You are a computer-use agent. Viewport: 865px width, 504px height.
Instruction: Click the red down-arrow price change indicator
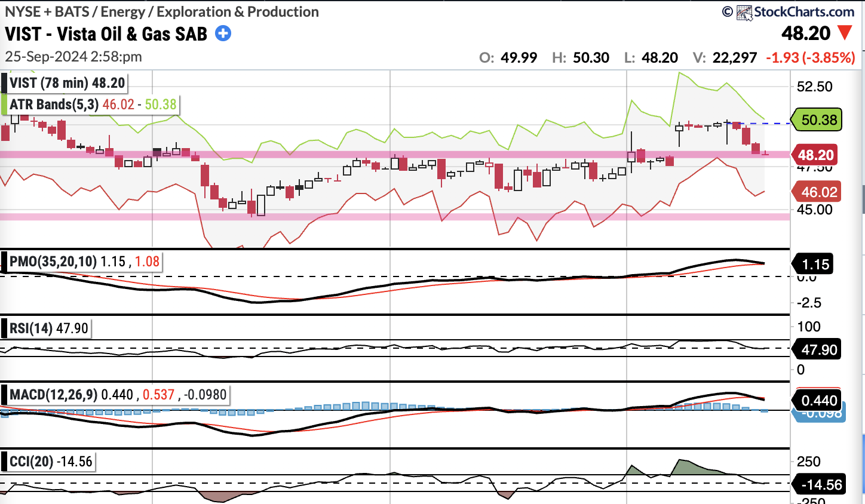point(845,33)
